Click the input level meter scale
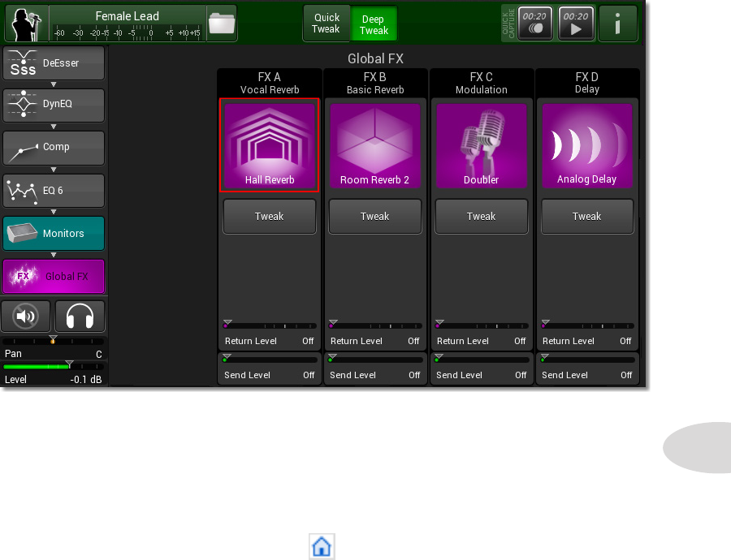 127,32
